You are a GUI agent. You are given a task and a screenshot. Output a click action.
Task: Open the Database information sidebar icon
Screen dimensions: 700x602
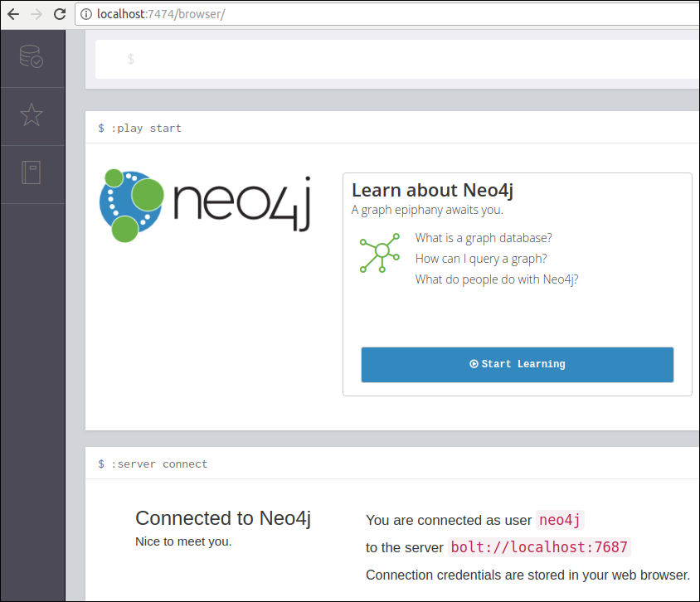point(32,56)
